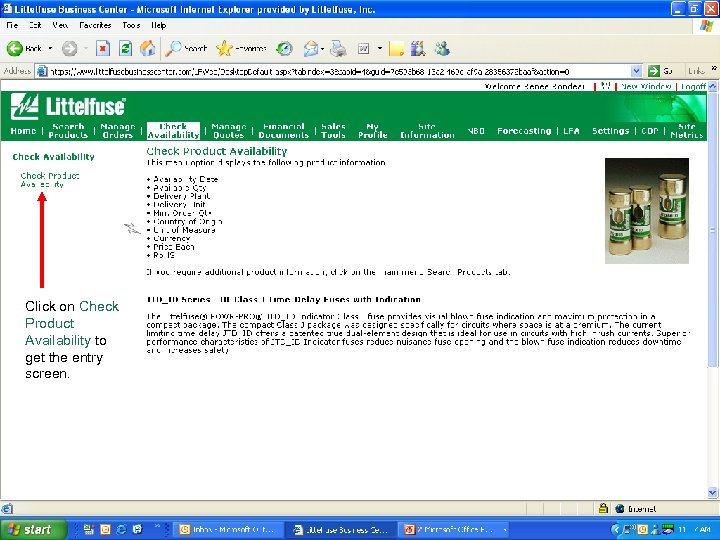Click the browser Forward arrow
720x540 pixels.
pyautogui.click(x=69, y=48)
